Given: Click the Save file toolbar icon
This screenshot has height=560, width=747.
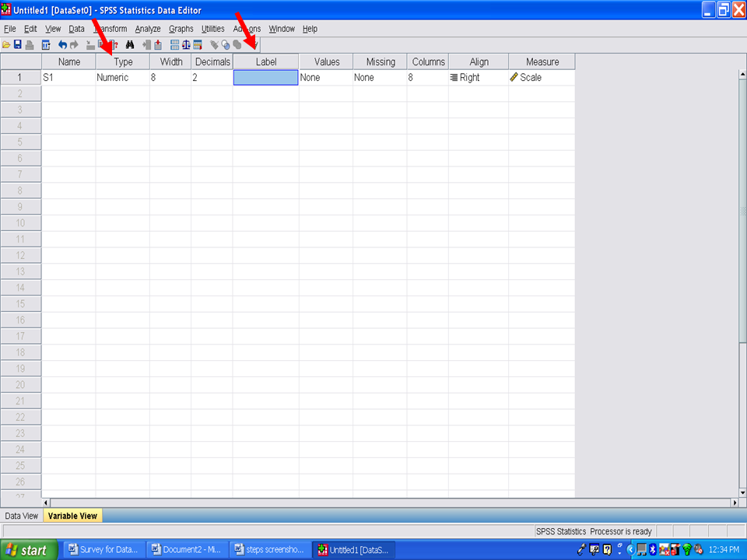Looking at the screenshot, I should [x=17, y=45].
